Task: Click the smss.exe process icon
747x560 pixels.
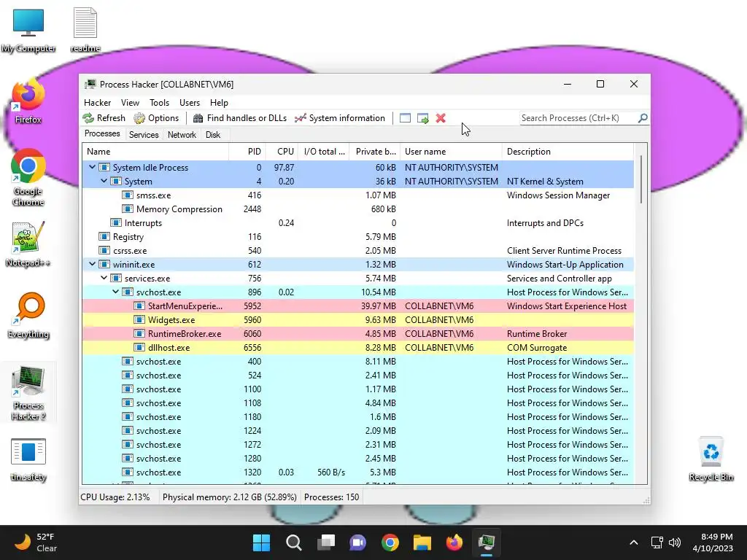Action: [x=127, y=195]
